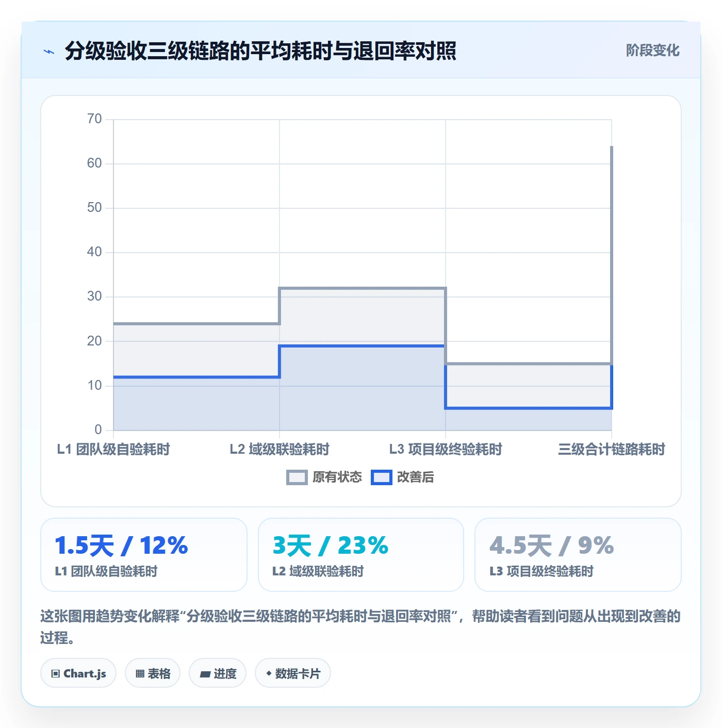Viewport: 722px width, 728px height.
Task: Toggle the 改善后 legend color box
Action: click(382, 477)
